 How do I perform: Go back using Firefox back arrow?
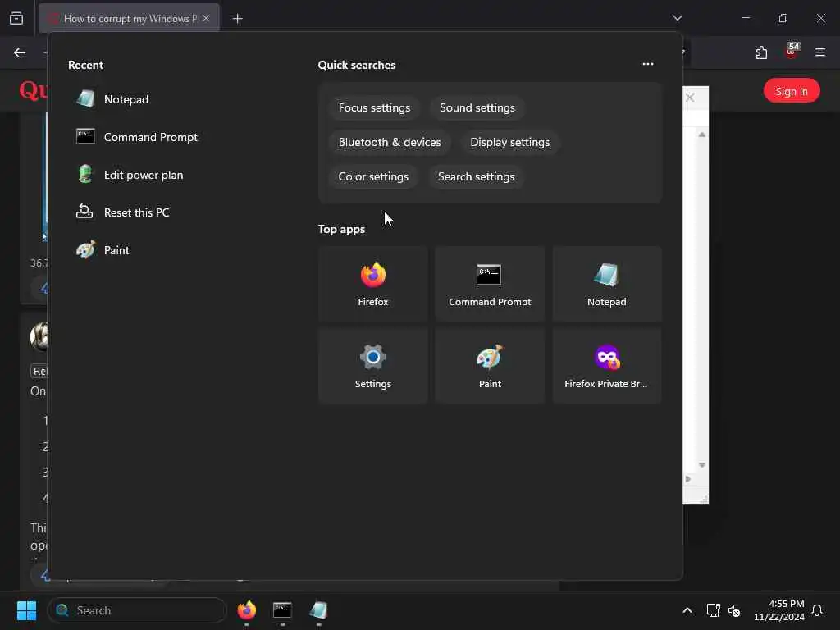pos(20,52)
